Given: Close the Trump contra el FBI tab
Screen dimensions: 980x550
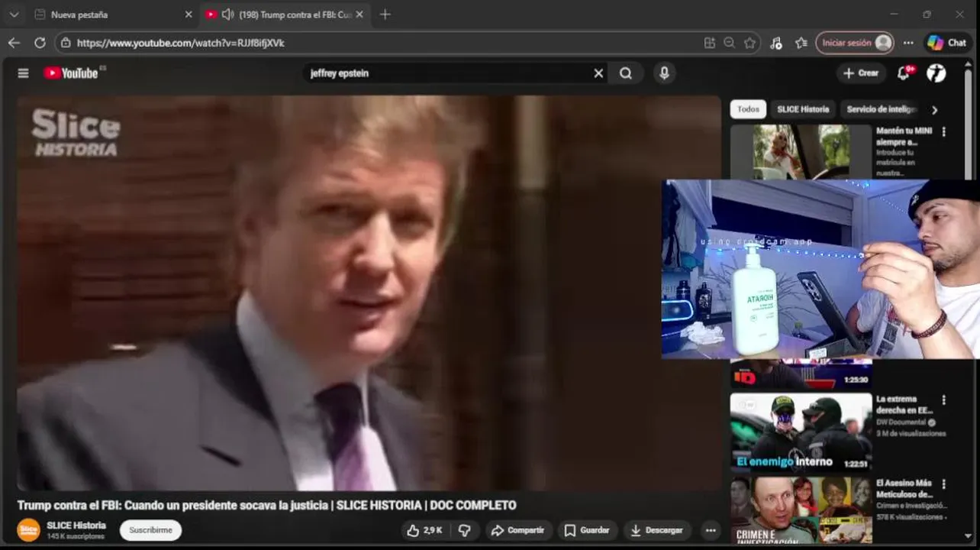Looking at the screenshot, I should (x=359, y=15).
